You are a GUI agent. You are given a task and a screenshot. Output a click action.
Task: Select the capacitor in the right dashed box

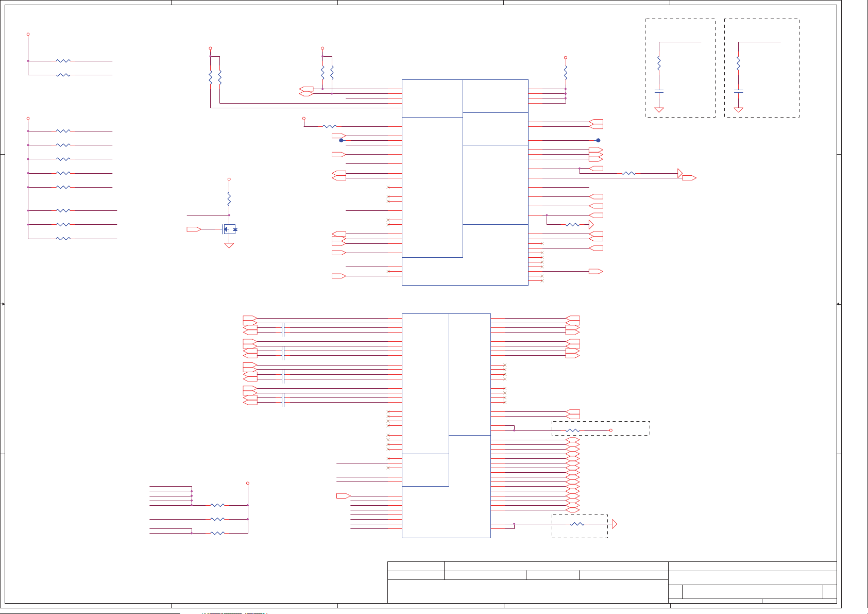738,91
